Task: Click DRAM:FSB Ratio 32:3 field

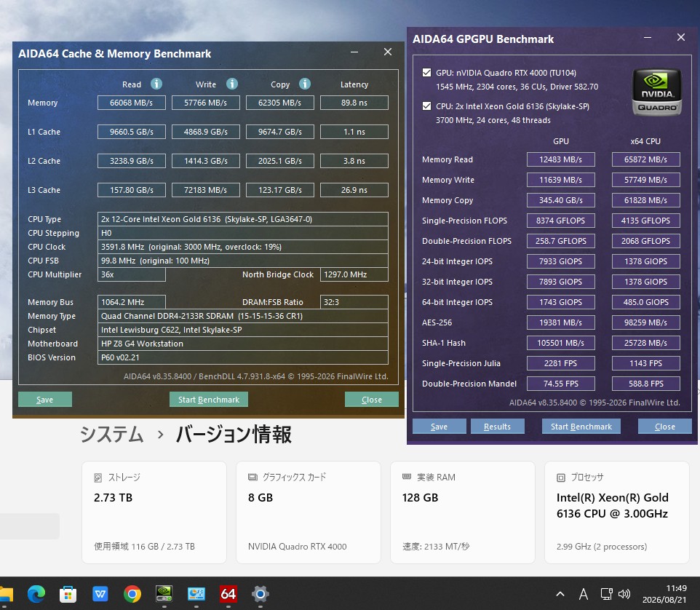Action: (354, 302)
